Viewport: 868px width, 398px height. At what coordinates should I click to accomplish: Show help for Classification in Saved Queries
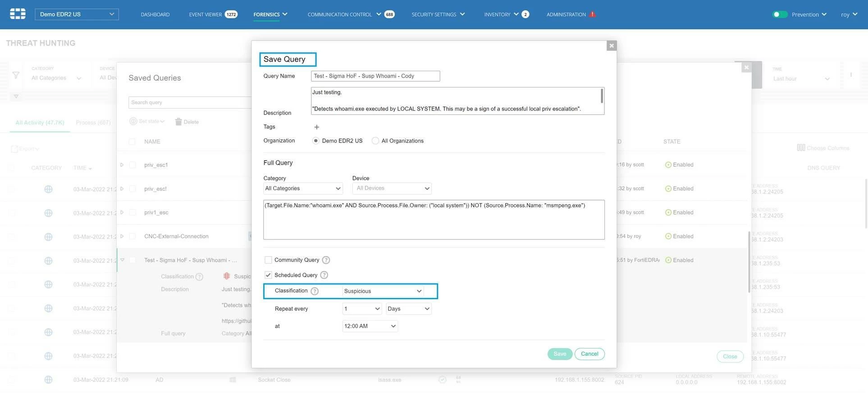coord(199,277)
